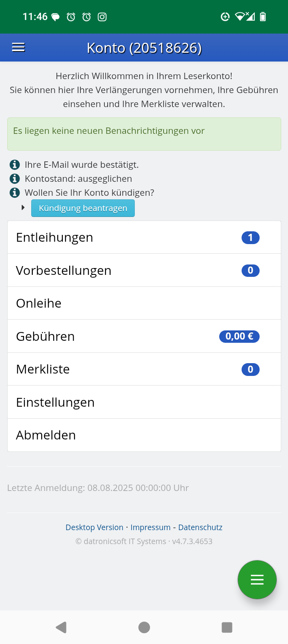
Task: Tap the 0,00 € fees badge
Action: point(239,336)
